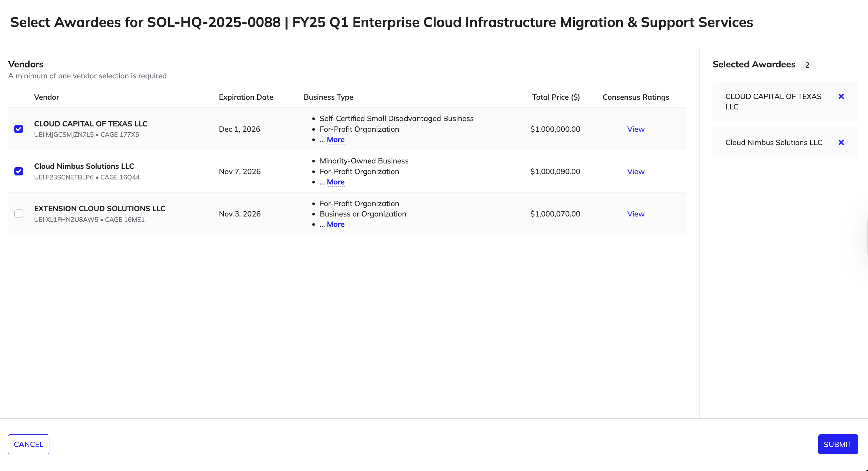Image resolution: width=868 pixels, height=471 pixels.
Task: Click the Business or Organization entry
Action: pyautogui.click(x=363, y=214)
